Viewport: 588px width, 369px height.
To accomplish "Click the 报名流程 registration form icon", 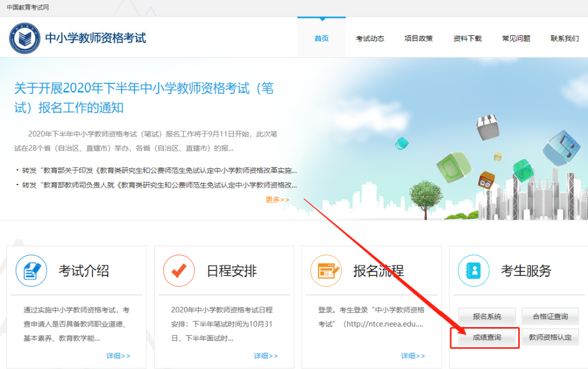I will (326, 270).
